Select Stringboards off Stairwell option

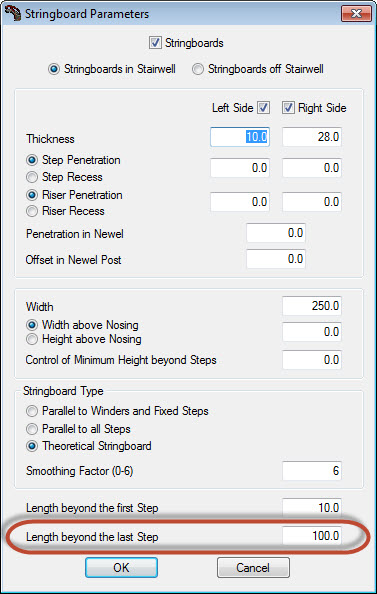(x=198, y=69)
